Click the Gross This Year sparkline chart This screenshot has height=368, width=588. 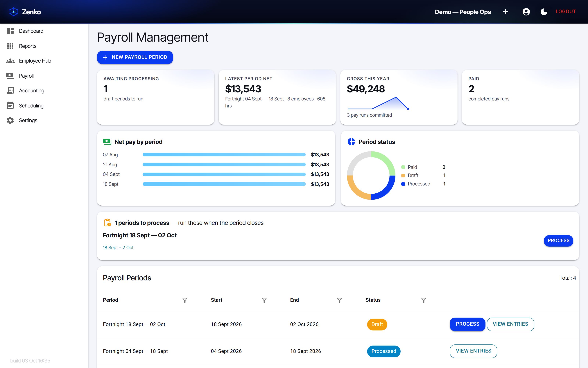coord(378,103)
